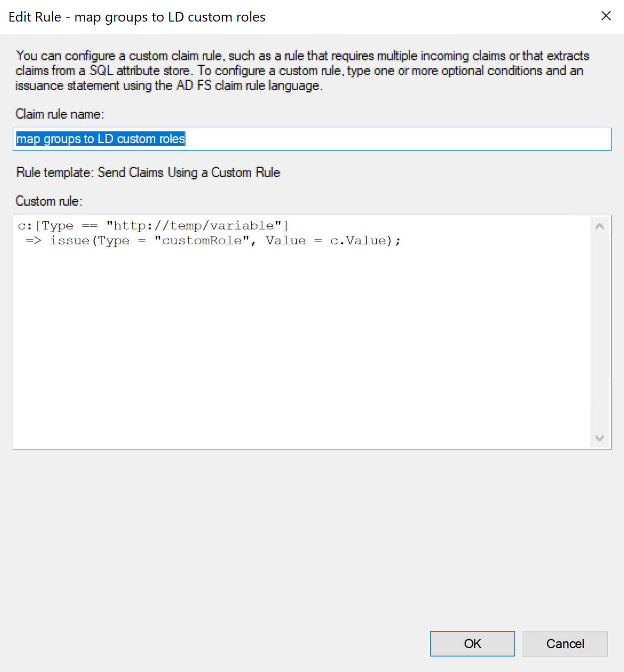Click the 'Claim rule name:' label
The image size is (624, 672).
click(59, 114)
